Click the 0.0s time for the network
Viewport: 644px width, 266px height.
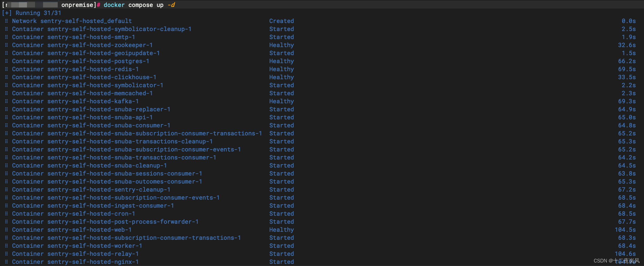pos(629,21)
